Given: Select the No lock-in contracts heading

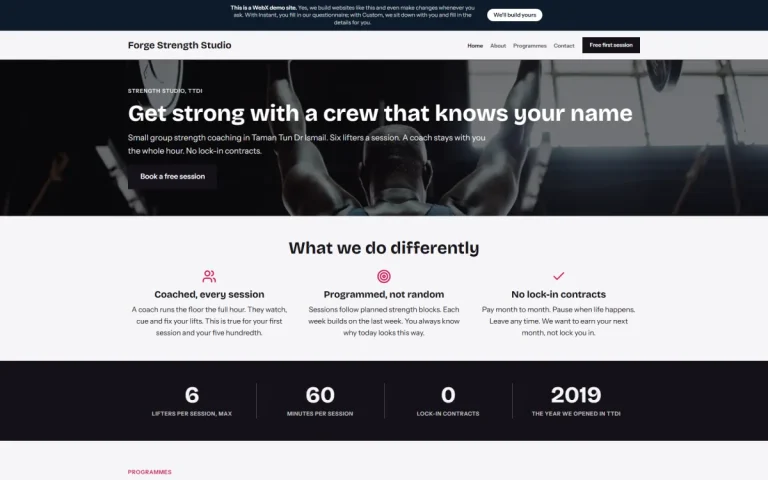Looking at the screenshot, I should [558, 294].
